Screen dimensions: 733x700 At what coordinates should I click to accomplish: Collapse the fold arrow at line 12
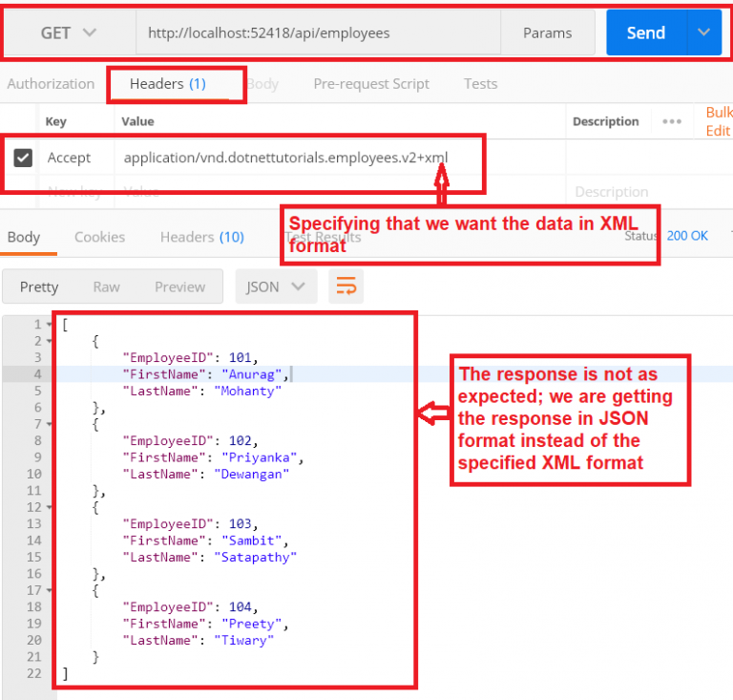coord(49,508)
